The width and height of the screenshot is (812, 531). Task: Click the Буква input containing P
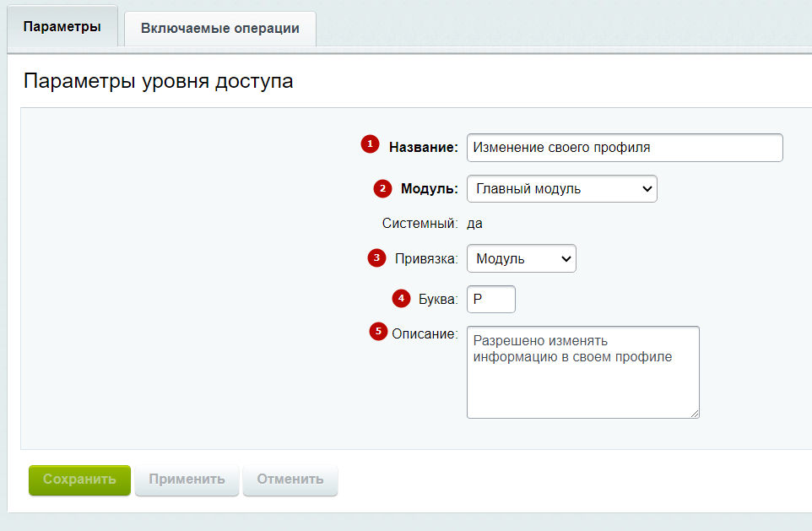491,299
